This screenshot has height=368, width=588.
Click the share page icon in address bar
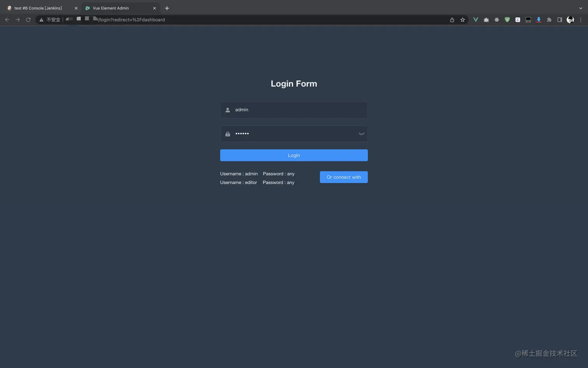coord(452,20)
